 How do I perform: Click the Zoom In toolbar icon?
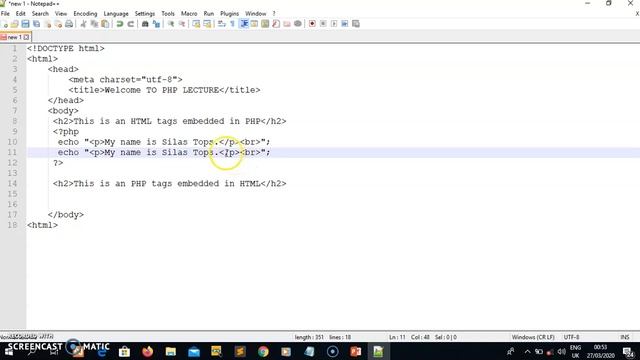[x=171, y=24]
